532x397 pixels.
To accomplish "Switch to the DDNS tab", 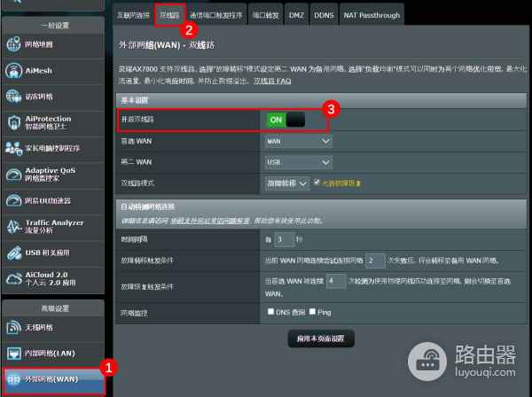I will click(x=325, y=15).
